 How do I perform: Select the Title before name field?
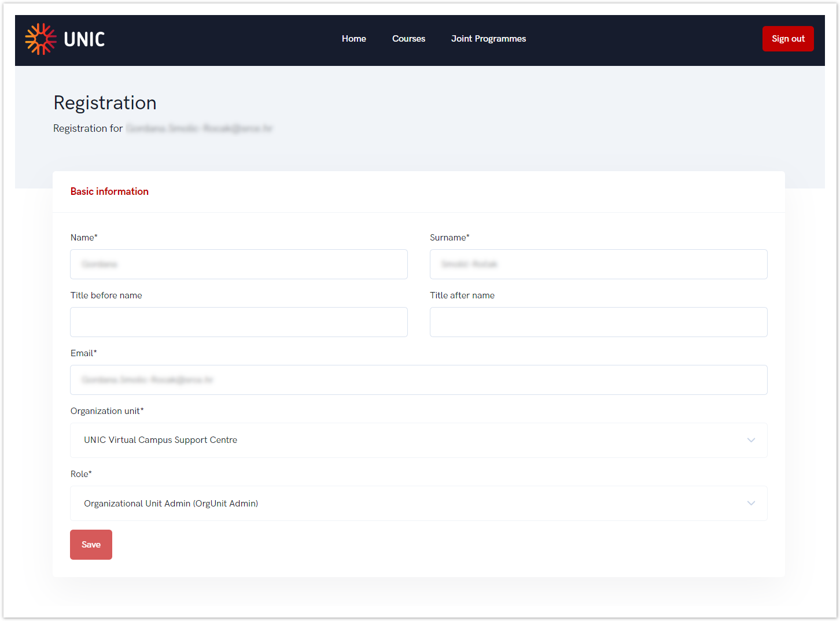(238, 322)
